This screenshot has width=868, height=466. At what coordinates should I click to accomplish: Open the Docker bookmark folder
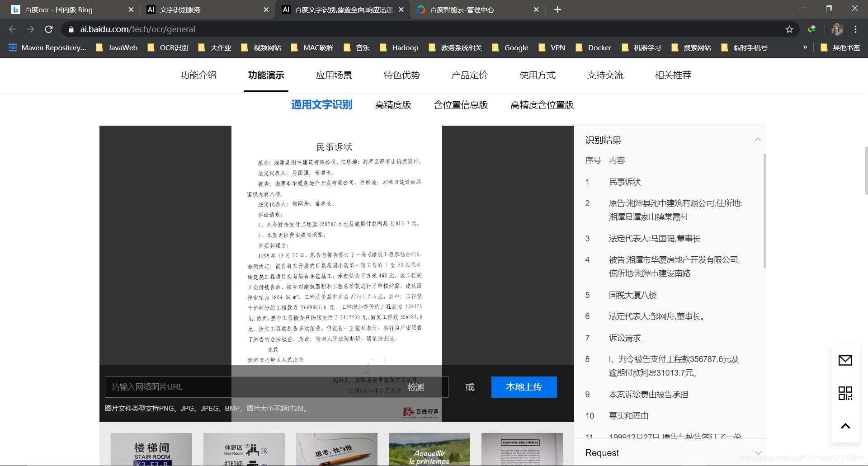coord(593,47)
